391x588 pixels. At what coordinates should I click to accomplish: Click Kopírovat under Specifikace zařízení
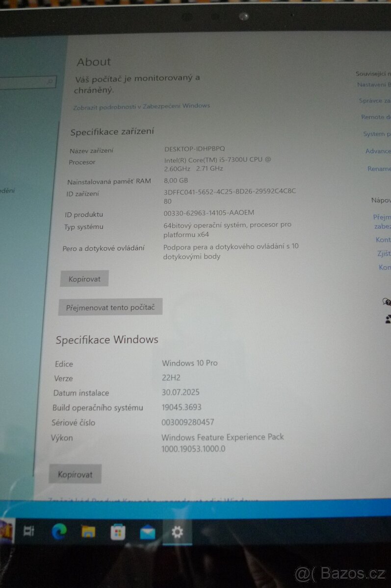coord(84,279)
